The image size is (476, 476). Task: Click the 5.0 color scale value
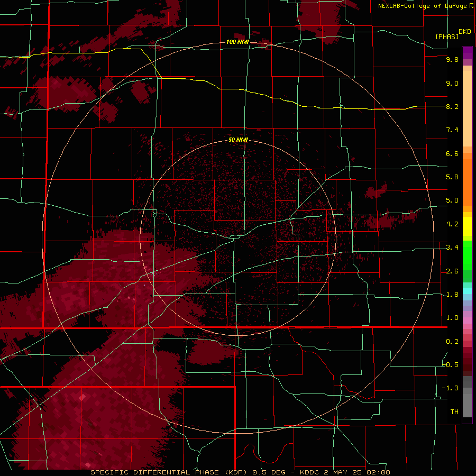(452, 200)
